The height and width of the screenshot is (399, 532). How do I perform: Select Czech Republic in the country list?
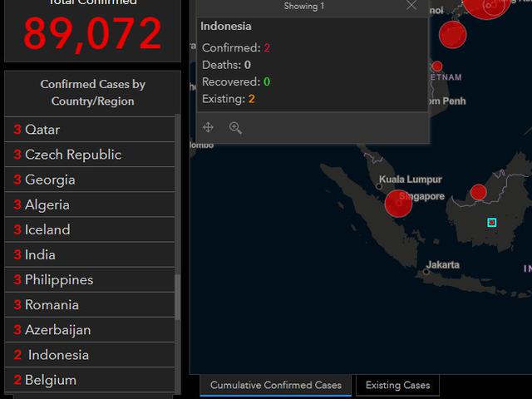coord(90,155)
